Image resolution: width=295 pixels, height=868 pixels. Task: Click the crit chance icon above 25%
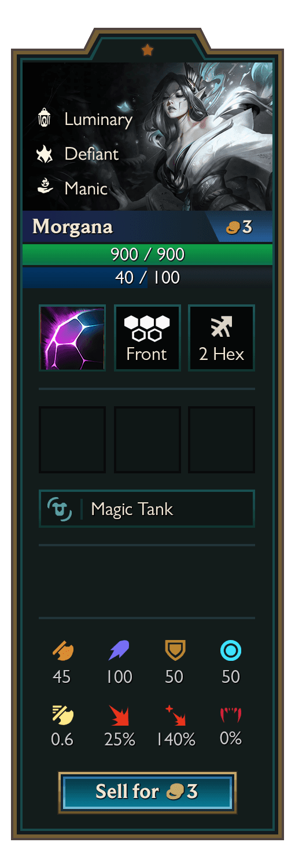(x=119, y=715)
